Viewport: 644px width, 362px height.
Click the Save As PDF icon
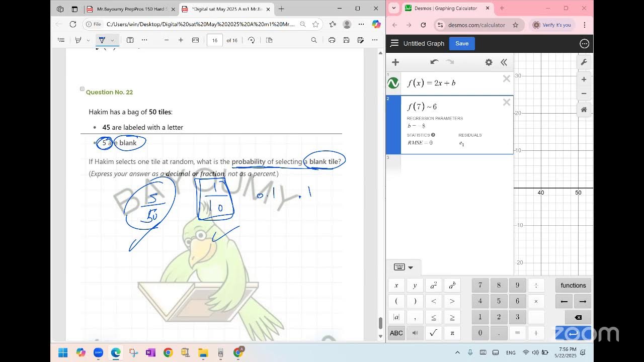click(360, 40)
